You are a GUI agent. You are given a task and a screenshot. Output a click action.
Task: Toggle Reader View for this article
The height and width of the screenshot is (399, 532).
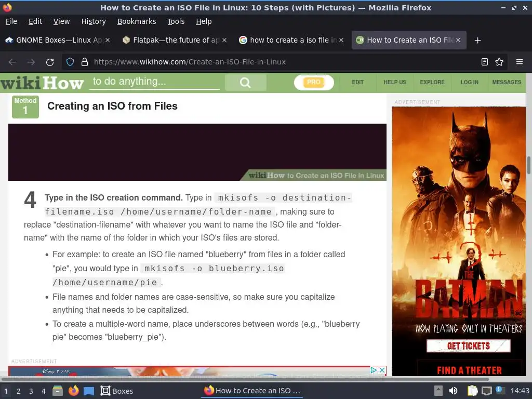[485, 62]
